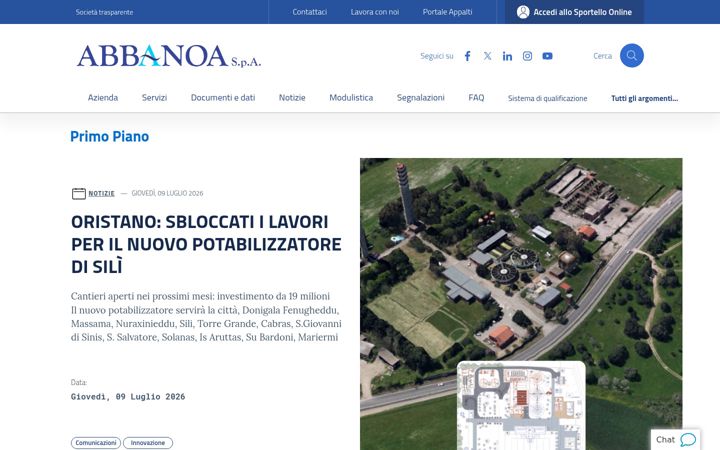Click the Lavora con noi link
The width and height of the screenshot is (720, 450).
[375, 12]
